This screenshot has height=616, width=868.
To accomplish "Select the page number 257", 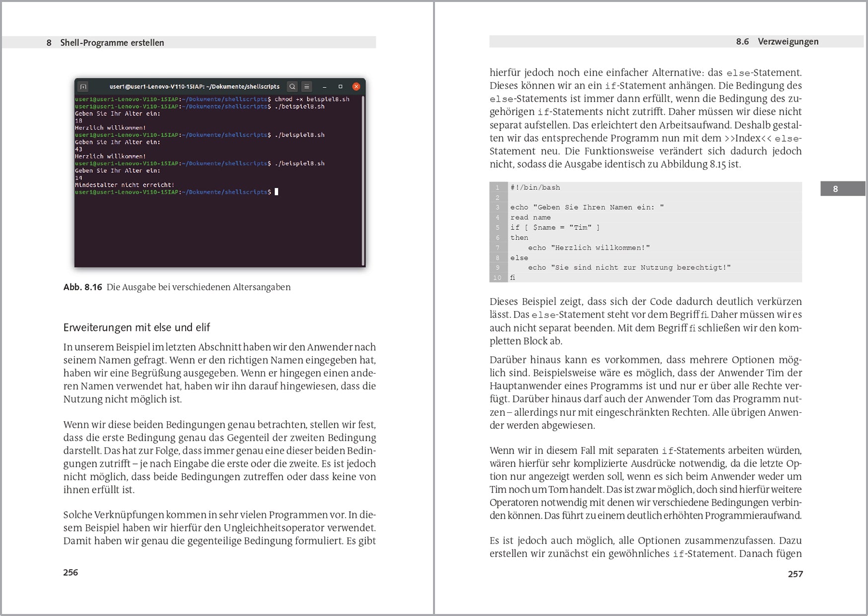I will point(796,574).
